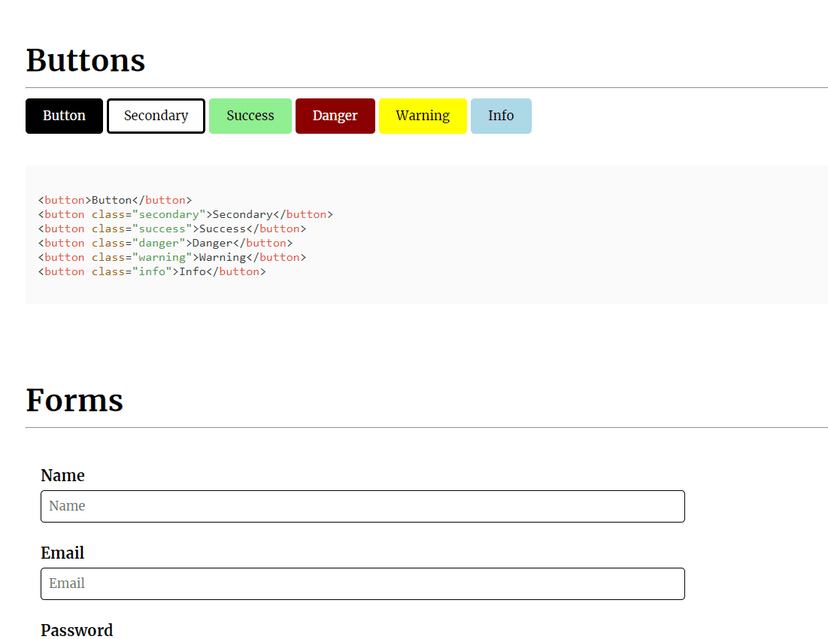
Task: Click the outlined Secondary button
Action: point(156,116)
